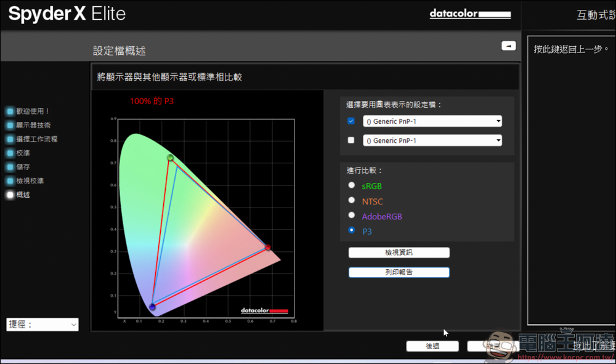
Task: Select the AdobeRGB comparison radio button
Action: coord(352,215)
